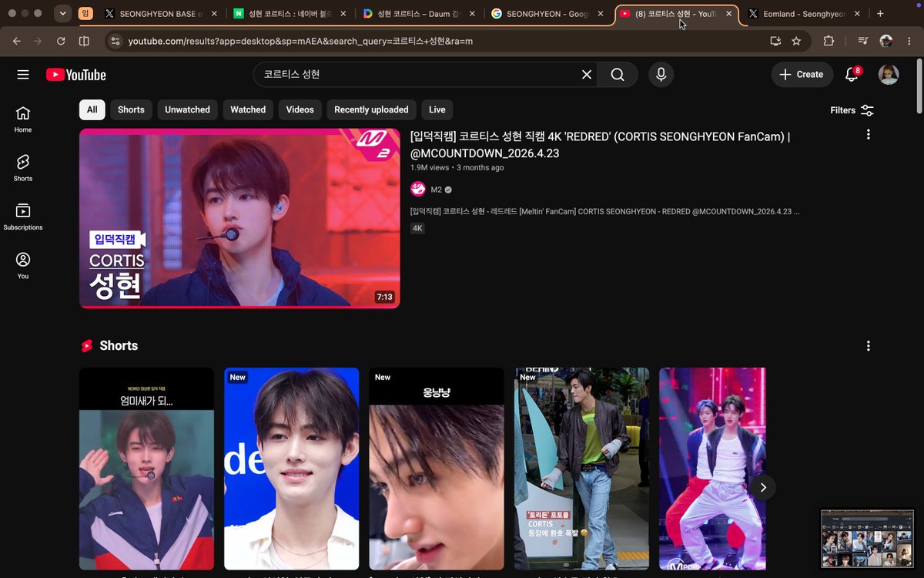Image resolution: width=924 pixels, height=578 pixels.
Task: Select the Watched filter chip
Action: click(x=248, y=110)
